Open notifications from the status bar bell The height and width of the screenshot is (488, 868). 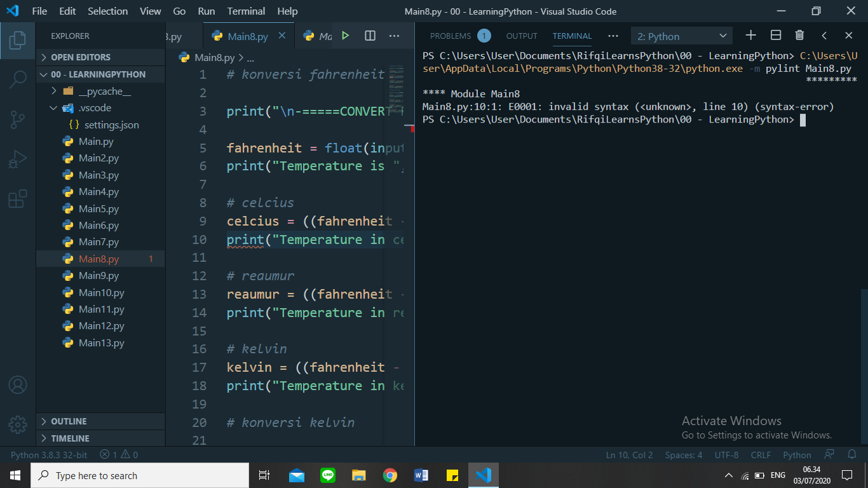click(851, 454)
